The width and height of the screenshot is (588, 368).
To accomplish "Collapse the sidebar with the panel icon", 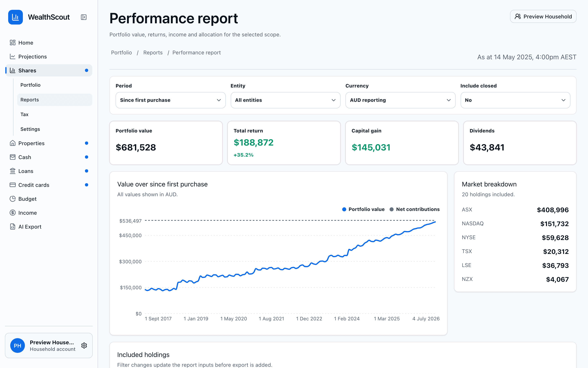I will [x=84, y=17].
